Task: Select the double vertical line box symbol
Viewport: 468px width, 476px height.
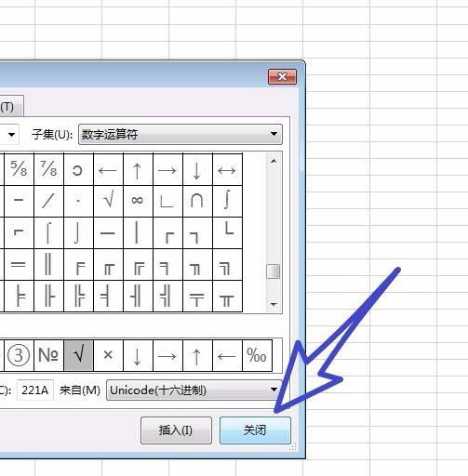Action: tap(49, 265)
